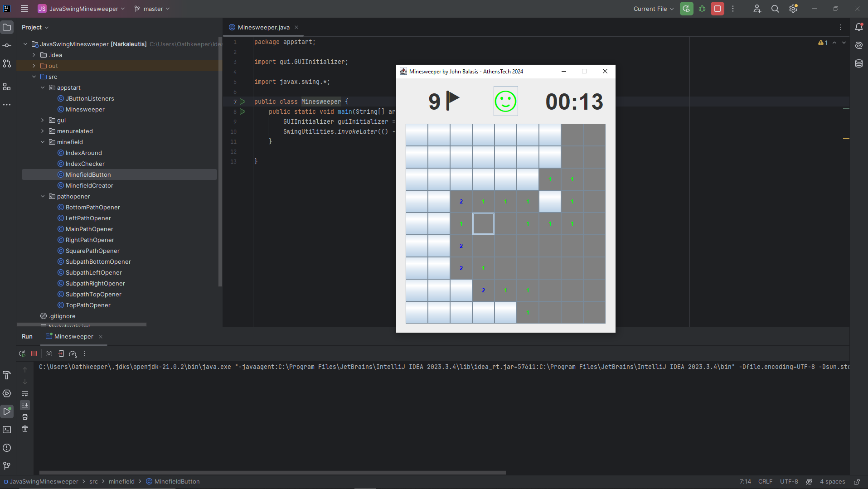Toggle soft-wrap in Run console
This screenshot has width=868, height=489.
pos(25,393)
